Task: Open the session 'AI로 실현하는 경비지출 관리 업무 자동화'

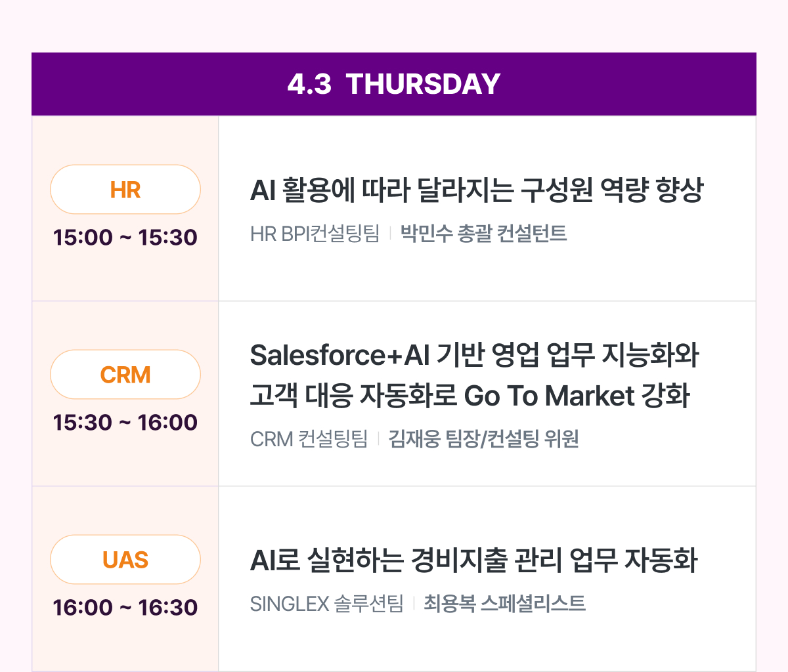Action: coord(473,560)
